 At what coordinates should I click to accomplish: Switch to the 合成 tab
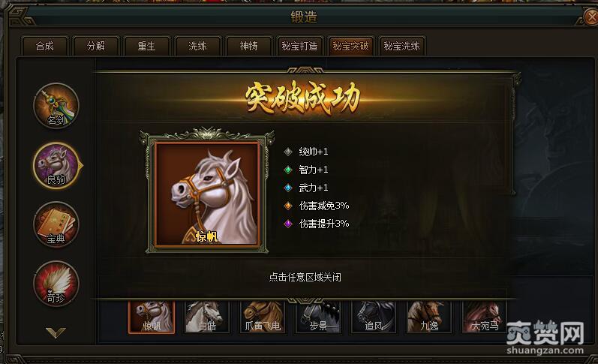[45, 47]
